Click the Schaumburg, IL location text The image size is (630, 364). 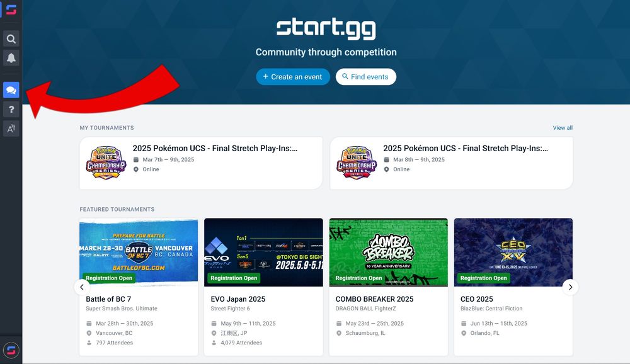(365, 333)
